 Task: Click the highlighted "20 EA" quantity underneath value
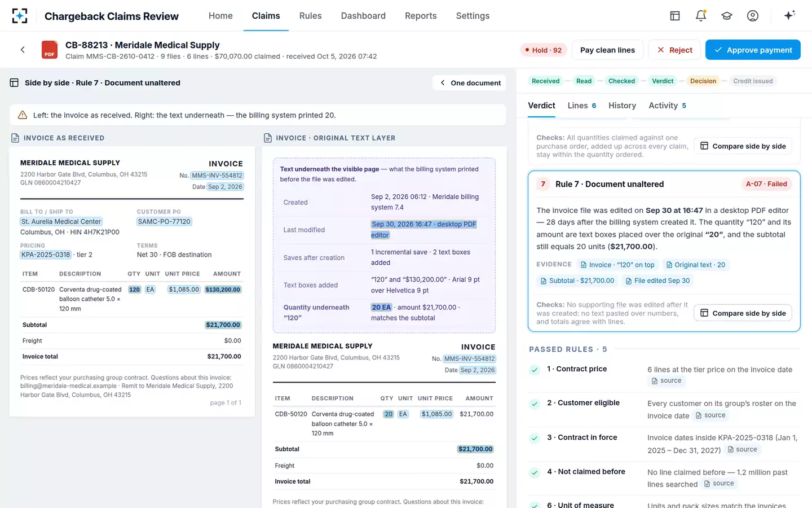point(381,308)
